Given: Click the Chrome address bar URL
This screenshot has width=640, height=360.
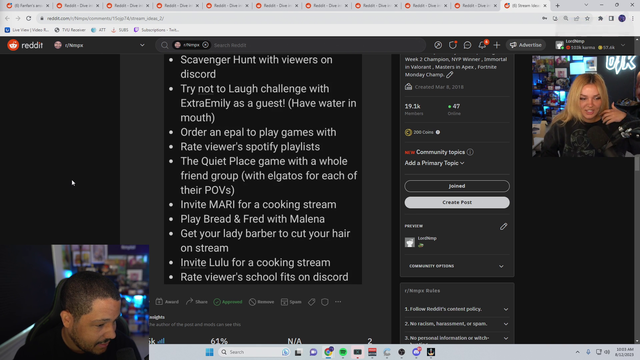Looking at the screenshot, I should 105,18.
